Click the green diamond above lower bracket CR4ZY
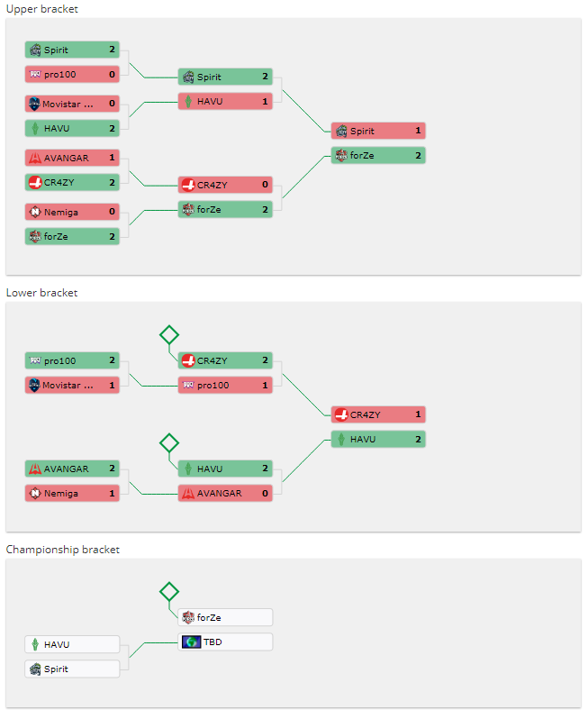This screenshot has width=588, height=710. point(169,335)
